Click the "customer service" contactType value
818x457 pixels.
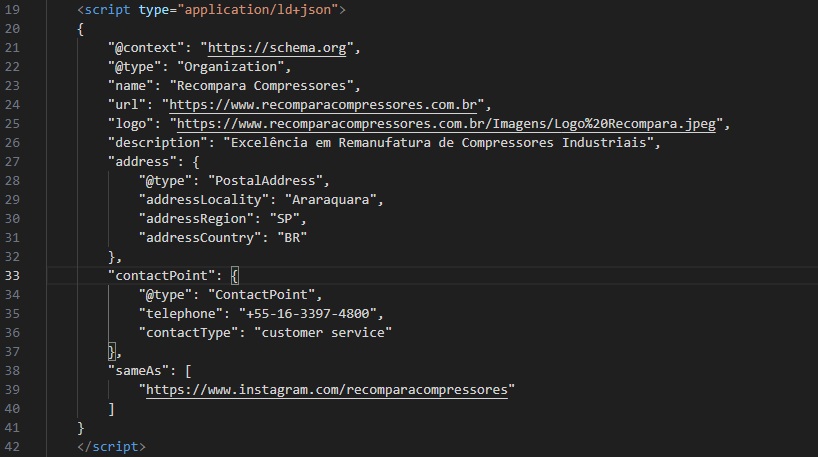[323, 332]
